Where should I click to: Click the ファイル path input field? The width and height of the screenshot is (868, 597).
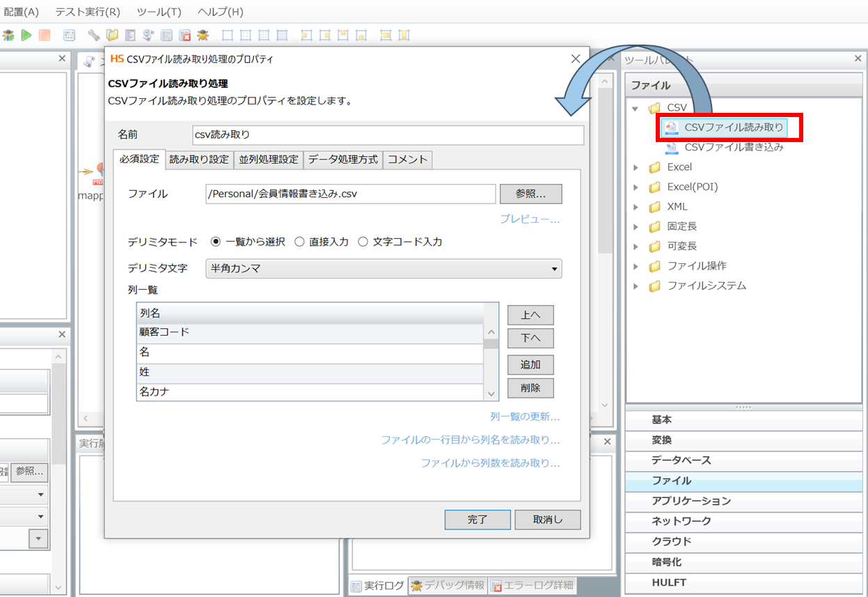click(x=350, y=194)
